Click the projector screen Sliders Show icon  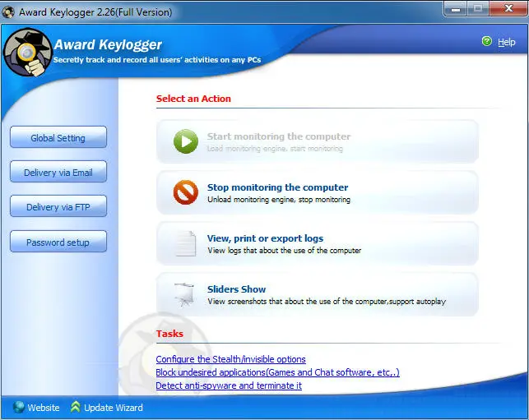184,294
